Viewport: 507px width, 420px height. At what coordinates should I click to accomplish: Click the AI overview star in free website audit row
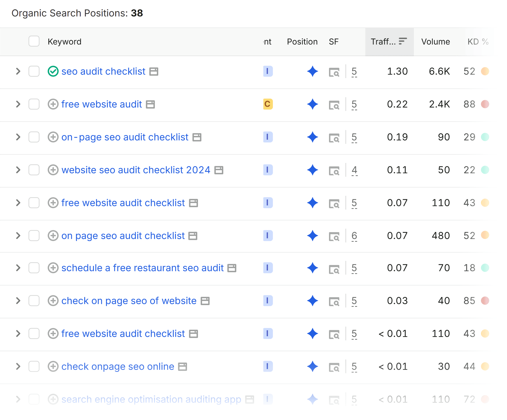(x=313, y=104)
